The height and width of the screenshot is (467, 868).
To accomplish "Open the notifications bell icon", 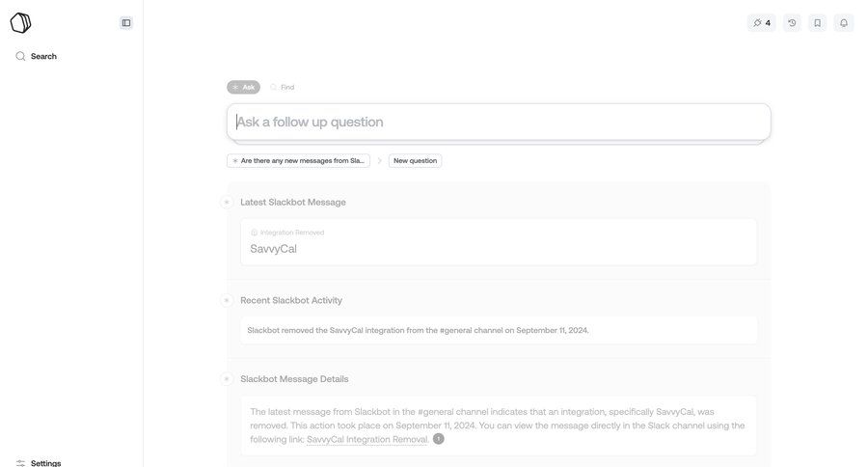I will 844,23.
